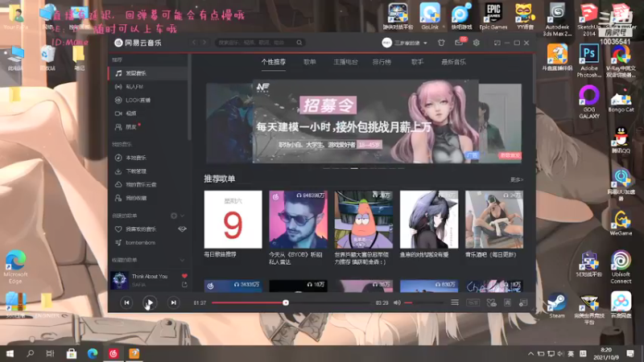Click 更多 next to 推荐歌单
Screen dimensions: 644x362
pyautogui.click(x=516, y=179)
